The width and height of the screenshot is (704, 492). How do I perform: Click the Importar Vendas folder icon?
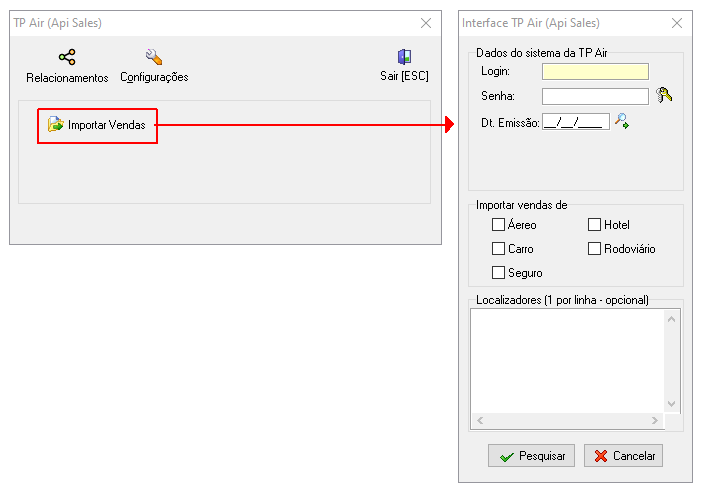(x=56, y=124)
